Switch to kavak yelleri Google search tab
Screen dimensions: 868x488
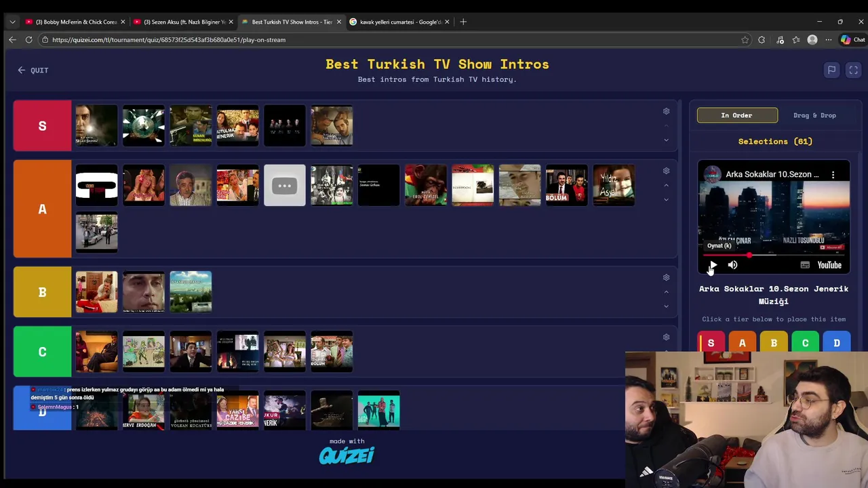coord(399,22)
